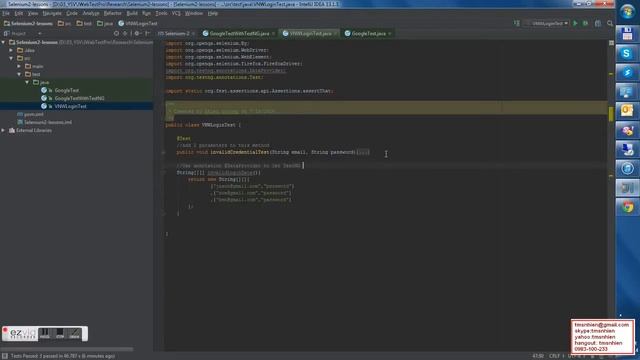This screenshot has height=360, width=640.
Task: Open the calendar-like taskbar icon below Start
Action: click(627, 34)
